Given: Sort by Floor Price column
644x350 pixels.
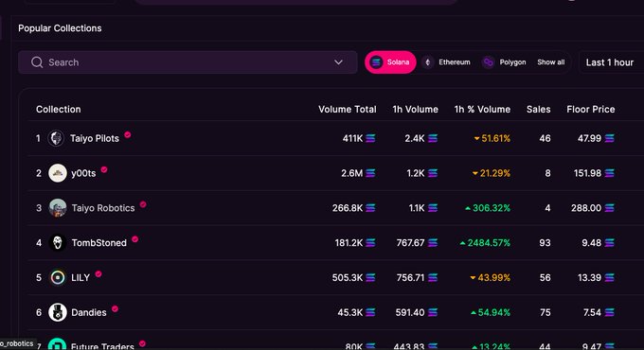Looking at the screenshot, I should coord(591,109).
